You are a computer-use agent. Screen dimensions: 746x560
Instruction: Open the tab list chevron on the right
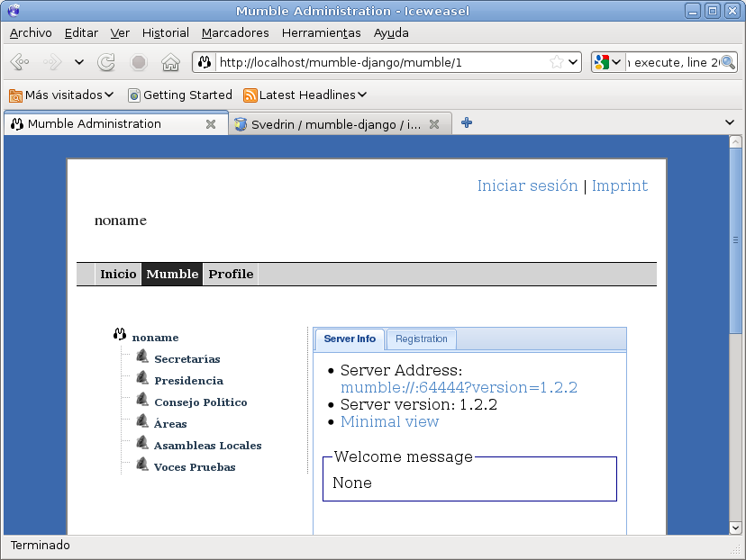click(730, 122)
